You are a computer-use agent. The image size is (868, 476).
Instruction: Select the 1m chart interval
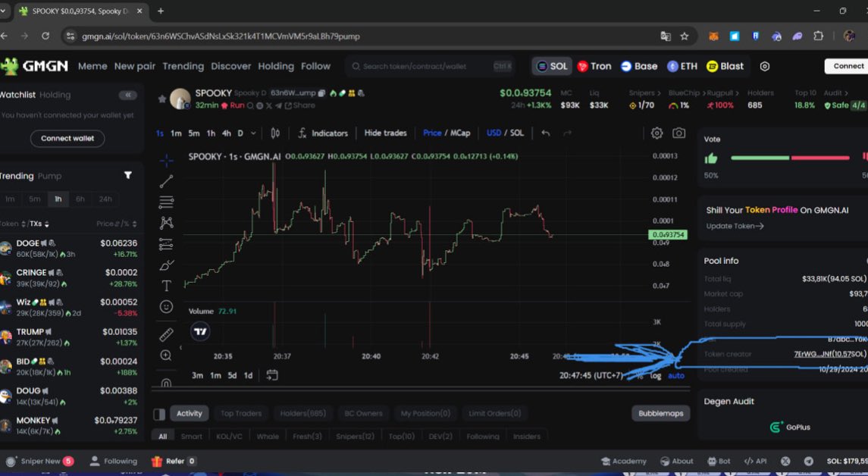click(176, 133)
